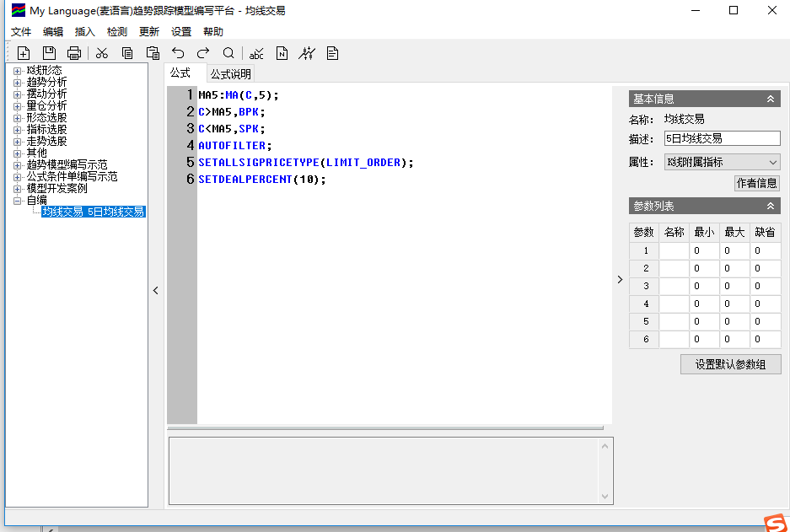
Task: Collapse the 自编 tree node
Action: point(17,201)
